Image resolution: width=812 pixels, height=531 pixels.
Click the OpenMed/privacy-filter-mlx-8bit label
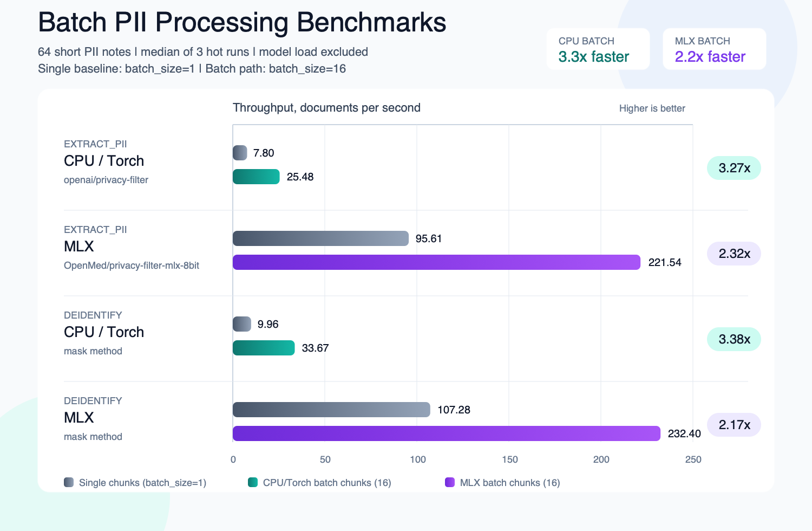[x=132, y=265]
